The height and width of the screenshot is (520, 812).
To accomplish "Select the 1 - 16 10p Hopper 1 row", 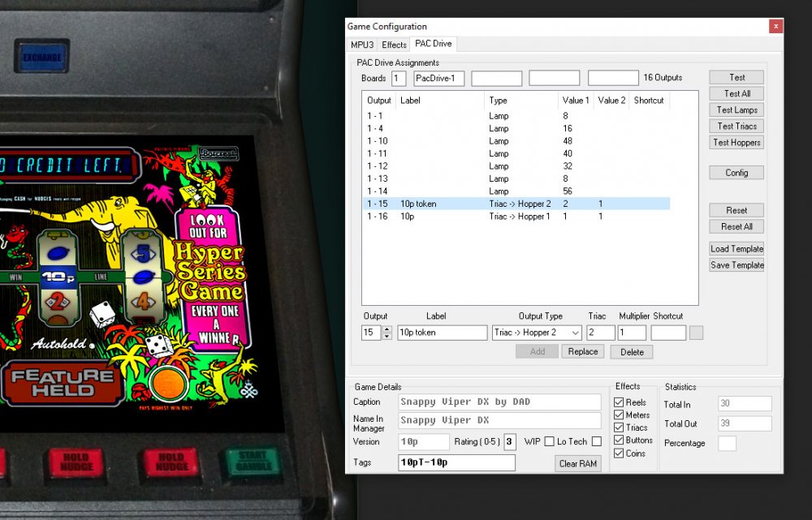I will point(516,217).
